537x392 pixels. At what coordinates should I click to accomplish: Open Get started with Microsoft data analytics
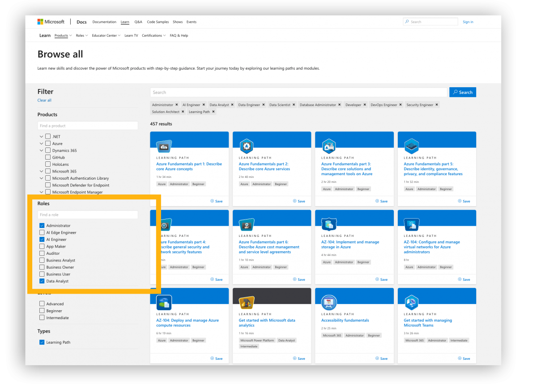click(267, 323)
